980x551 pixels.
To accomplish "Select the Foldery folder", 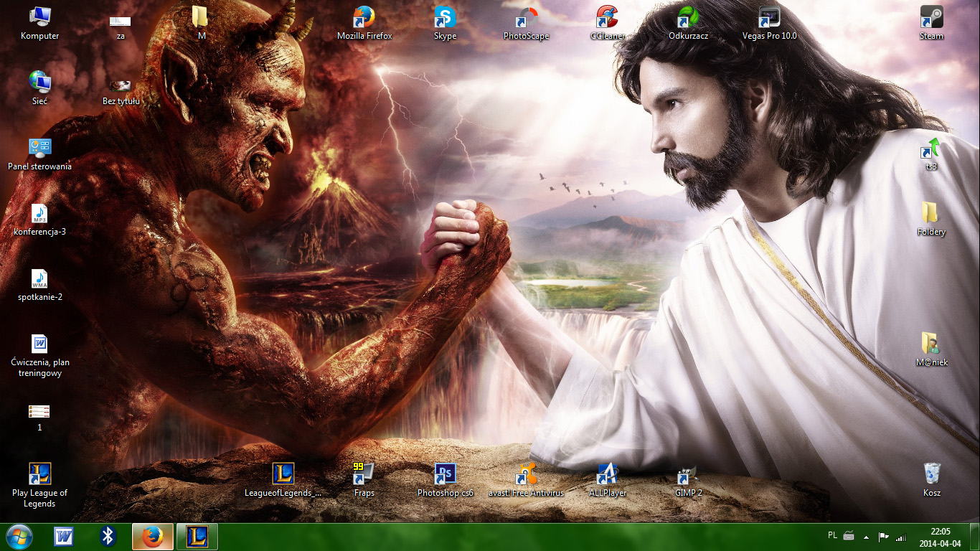I will (x=931, y=218).
